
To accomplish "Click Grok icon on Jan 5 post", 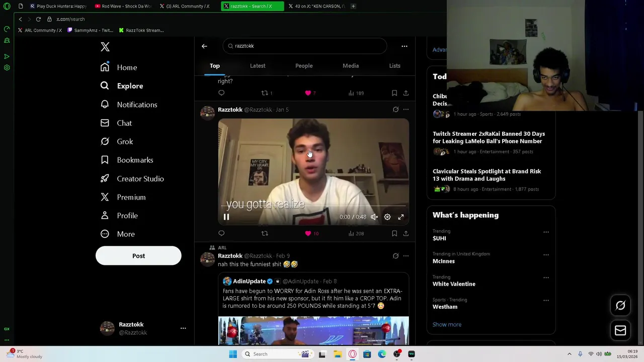I will (395, 110).
